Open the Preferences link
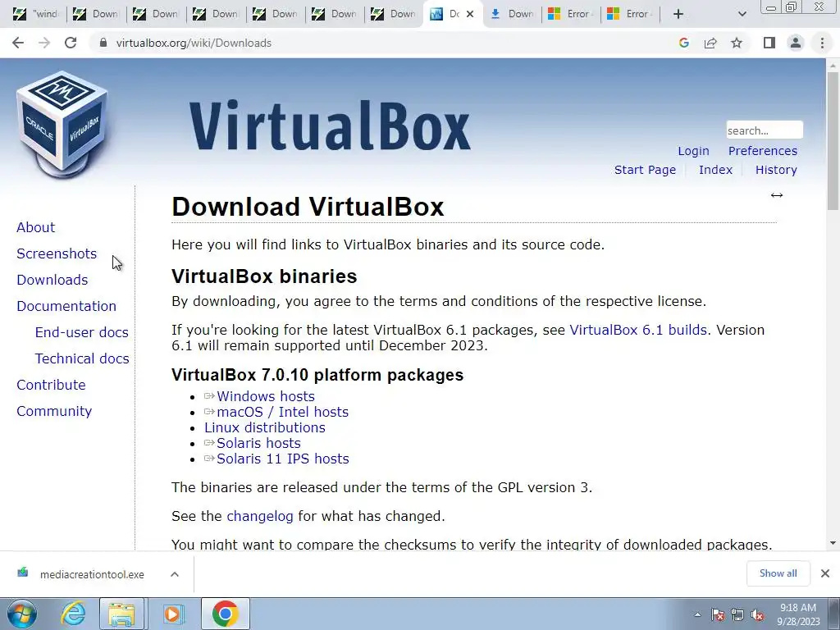The image size is (840, 630). click(x=762, y=151)
